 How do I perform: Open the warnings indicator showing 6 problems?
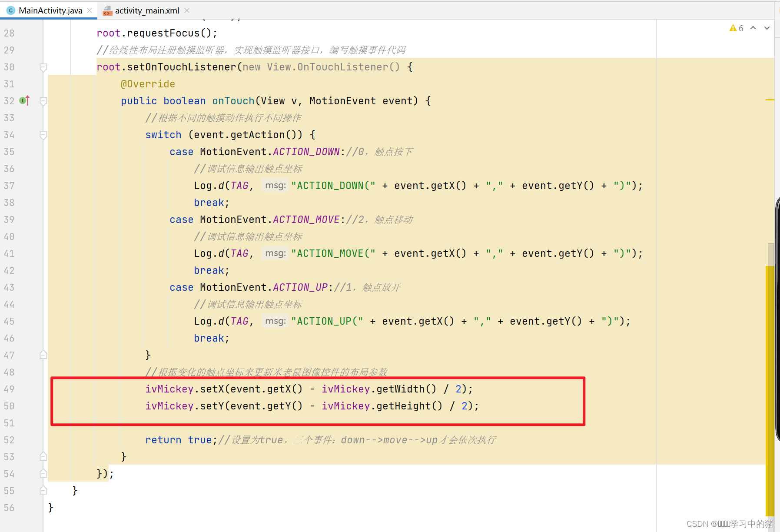tap(737, 28)
